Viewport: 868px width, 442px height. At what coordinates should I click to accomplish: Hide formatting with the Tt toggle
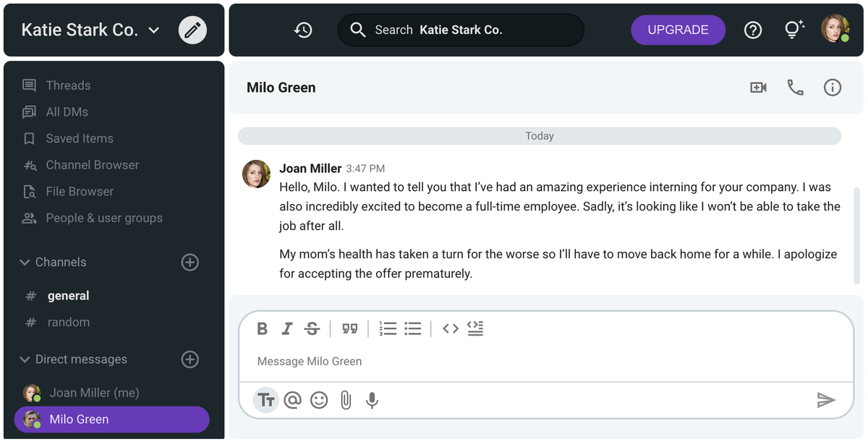coord(265,399)
